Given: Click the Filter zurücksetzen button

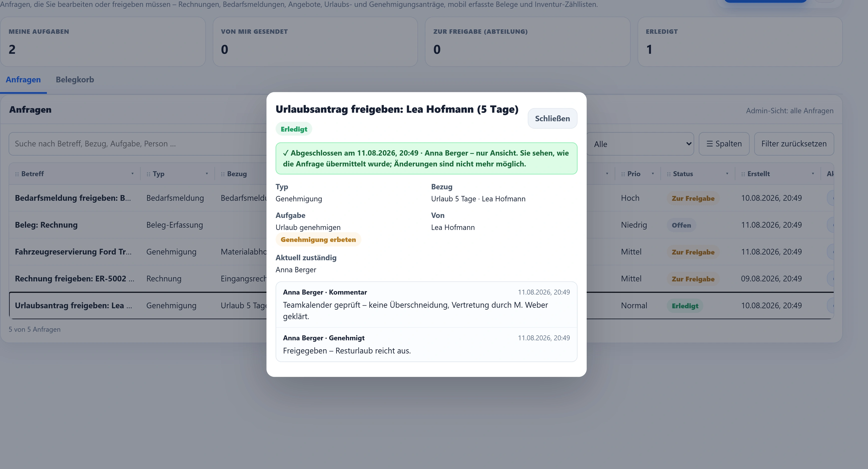Looking at the screenshot, I should (794, 144).
